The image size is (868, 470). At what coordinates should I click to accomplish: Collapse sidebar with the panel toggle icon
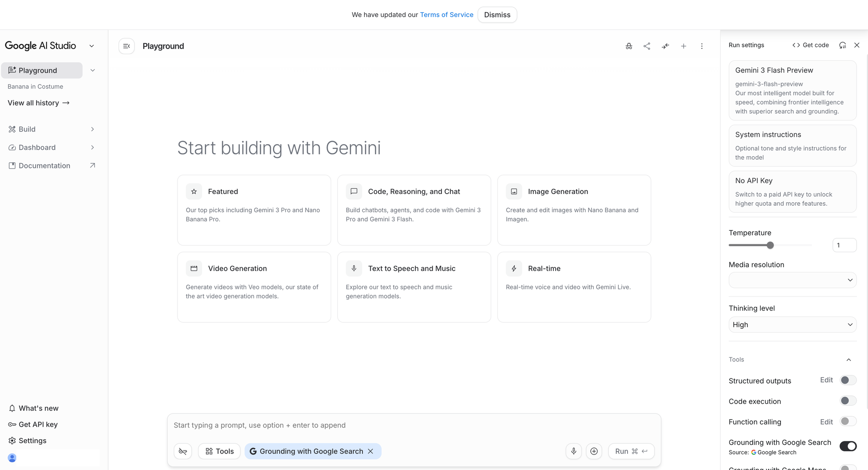[127, 46]
